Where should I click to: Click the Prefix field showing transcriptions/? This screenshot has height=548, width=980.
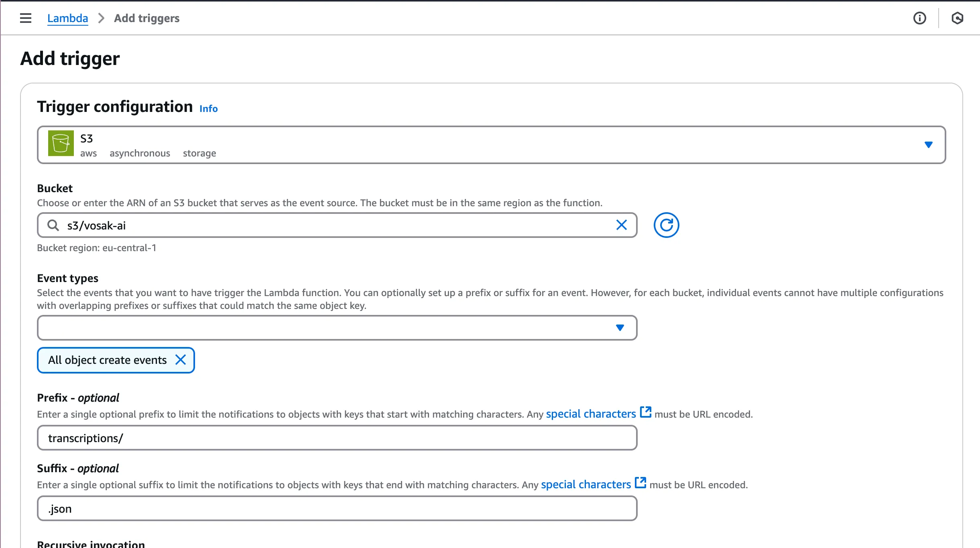pos(337,437)
